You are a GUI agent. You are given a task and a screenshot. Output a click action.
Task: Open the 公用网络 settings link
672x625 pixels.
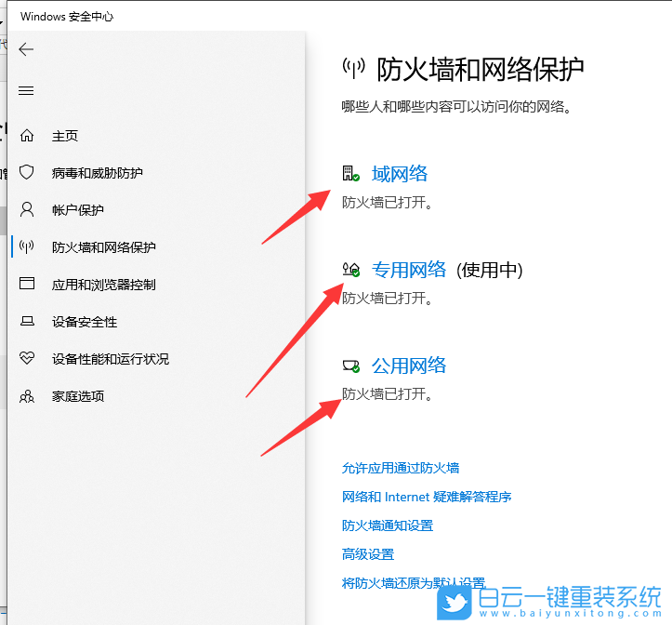tap(409, 366)
